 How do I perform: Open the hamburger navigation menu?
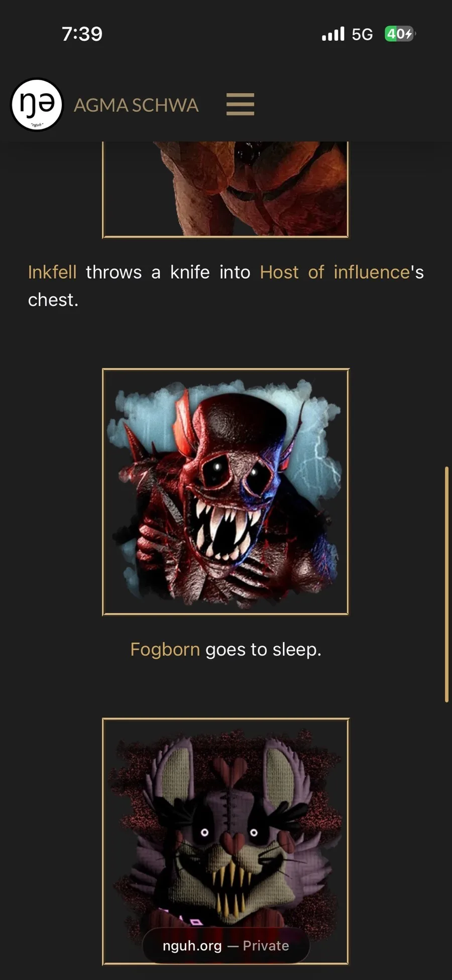(240, 104)
